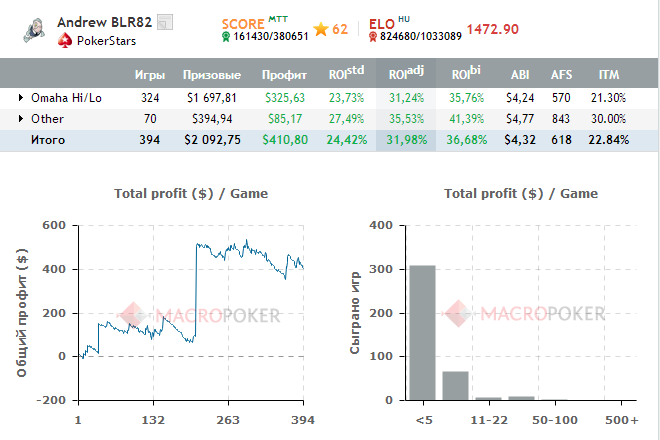Click the ELO HU rating label
This screenshot has height=440, width=660.
coord(388,21)
